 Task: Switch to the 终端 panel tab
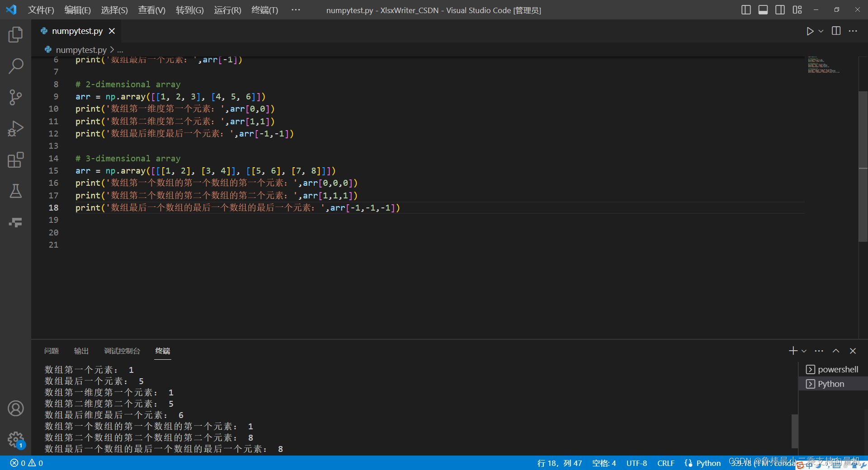(x=163, y=351)
